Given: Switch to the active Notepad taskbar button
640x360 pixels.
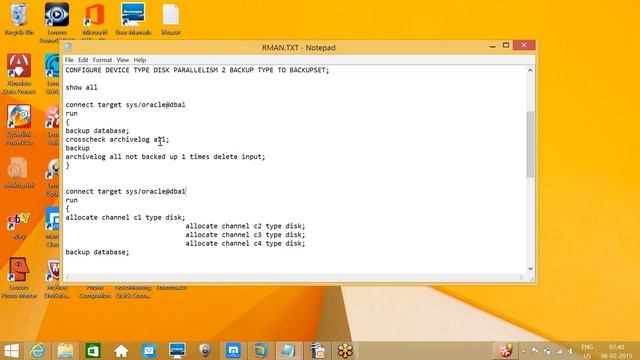Looking at the screenshot, I should [288, 351].
